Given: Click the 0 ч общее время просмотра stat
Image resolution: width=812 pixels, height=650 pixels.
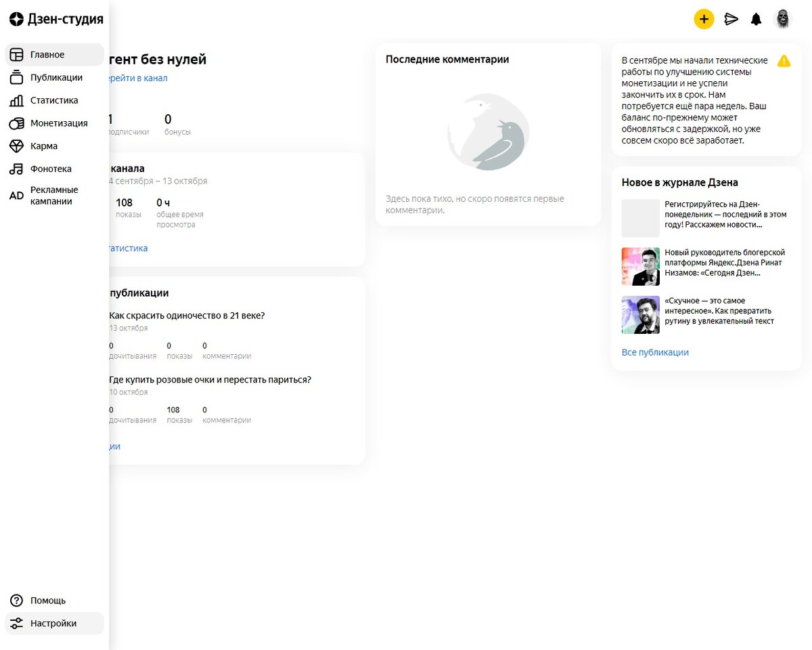Looking at the screenshot, I should (180, 213).
